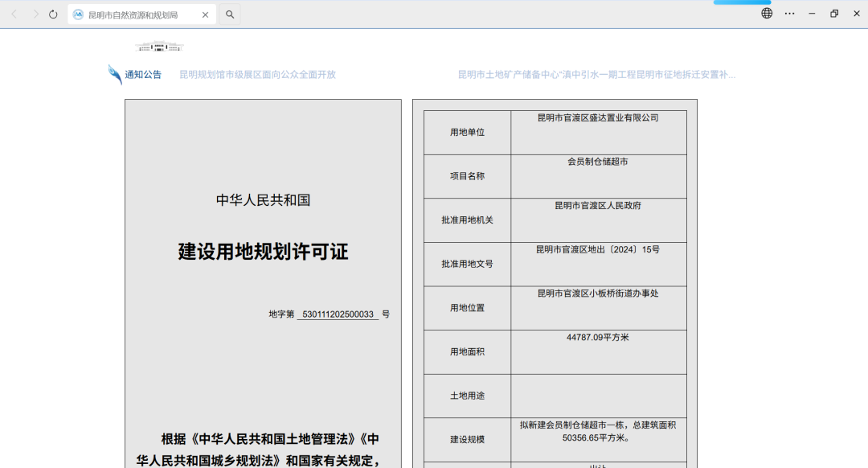Click the browser back arrow
Screen dimensions: 868x468
[x=14, y=14]
